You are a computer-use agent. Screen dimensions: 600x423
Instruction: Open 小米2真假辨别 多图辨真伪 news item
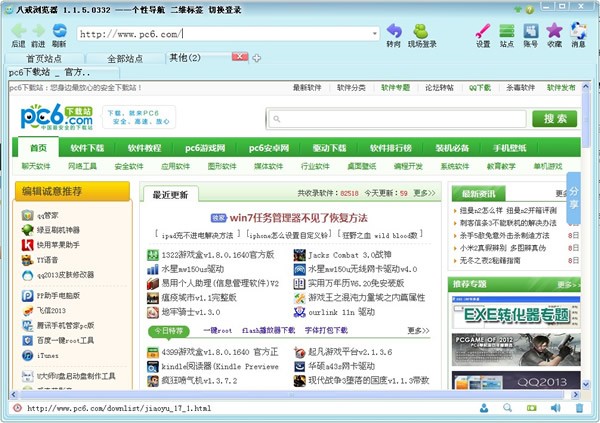pyautogui.click(x=503, y=248)
